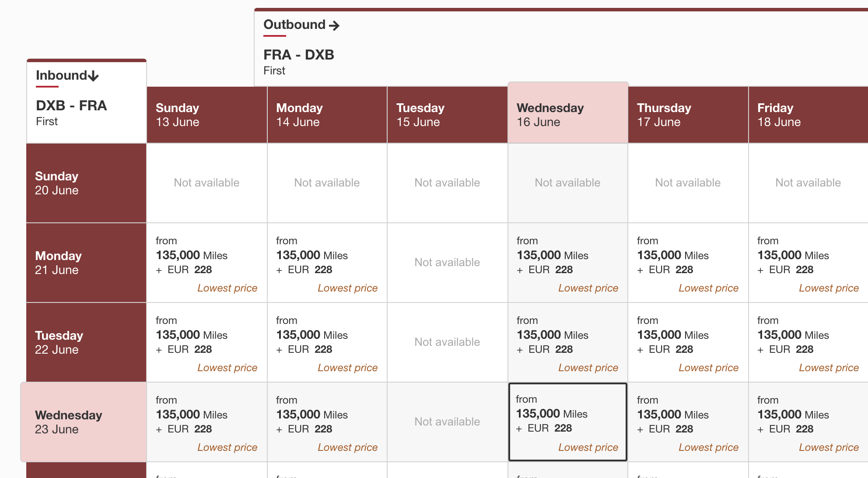The width and height of the screenshot is (868, 478).
Task: Select the Sunday 20 June inbound row header
Action: tap(86, 183)
